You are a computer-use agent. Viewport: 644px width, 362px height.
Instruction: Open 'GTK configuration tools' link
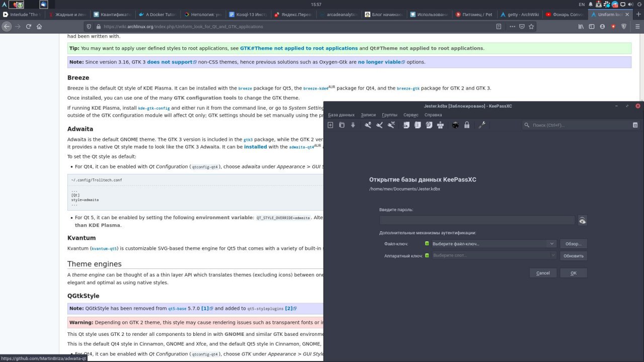click(205, 98)
